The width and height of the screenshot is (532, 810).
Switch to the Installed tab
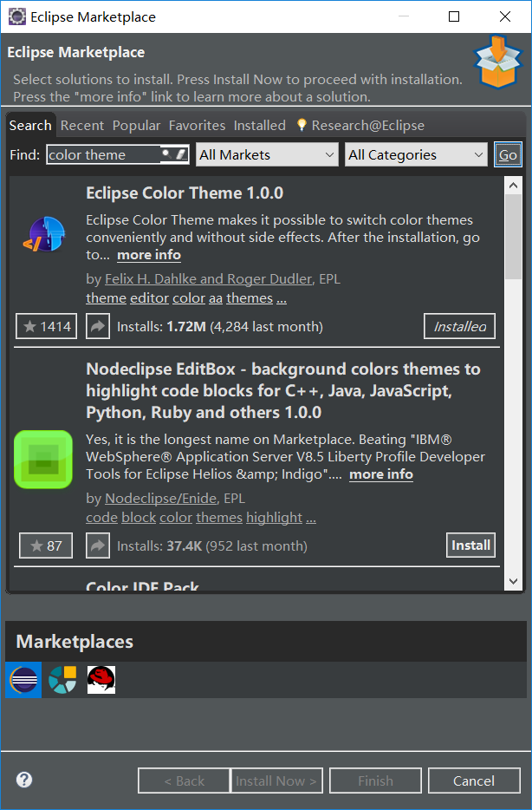click(x=260, y=126)
